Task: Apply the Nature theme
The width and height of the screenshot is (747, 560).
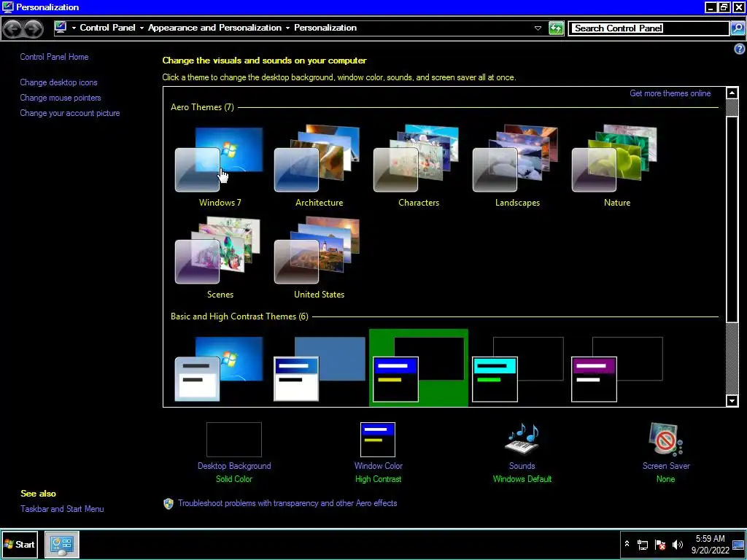Action: click(616, 166)
